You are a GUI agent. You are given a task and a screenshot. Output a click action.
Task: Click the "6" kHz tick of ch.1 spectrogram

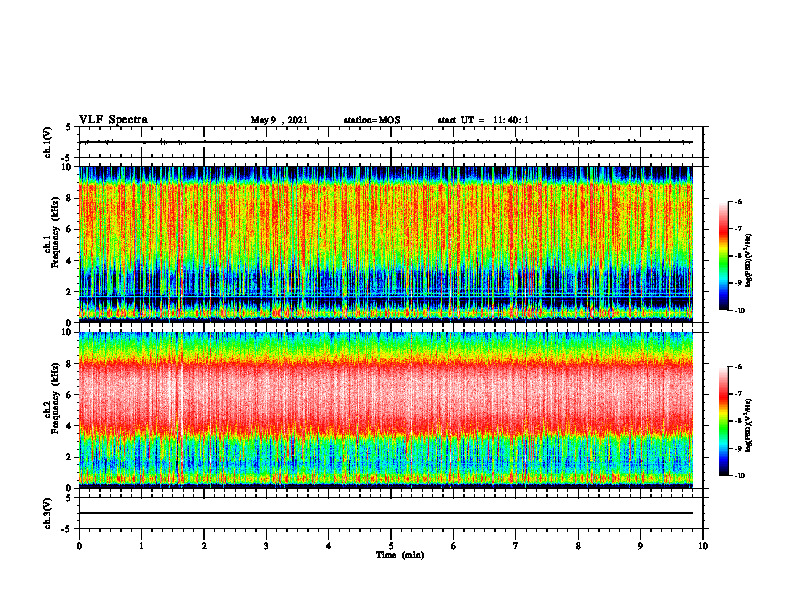coord(69,230)
